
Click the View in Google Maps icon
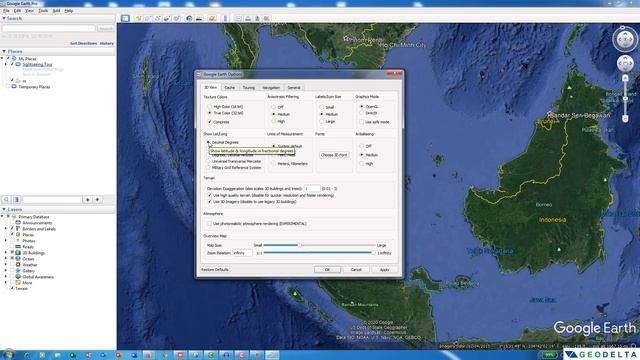click(x=267, y=18)
